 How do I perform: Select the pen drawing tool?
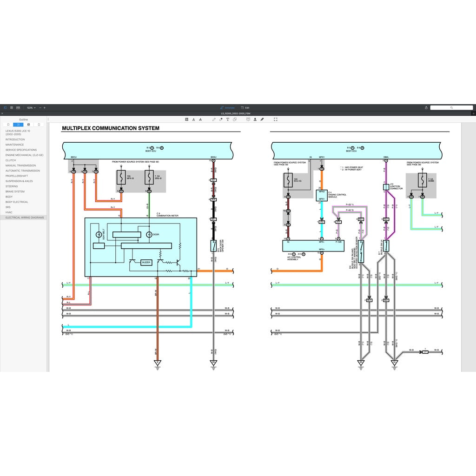(214, 119)
